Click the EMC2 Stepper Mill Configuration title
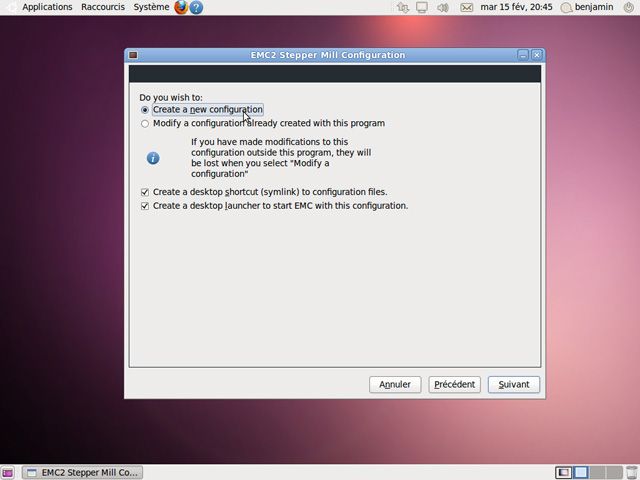This screenshot has height=480, width=640. click(x=328, y=55)
